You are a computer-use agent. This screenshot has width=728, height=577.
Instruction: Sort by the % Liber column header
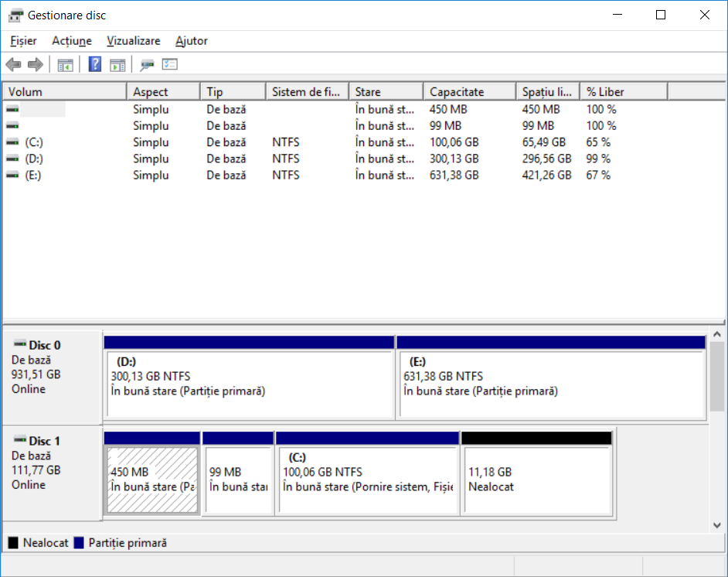tap(624, 92)
